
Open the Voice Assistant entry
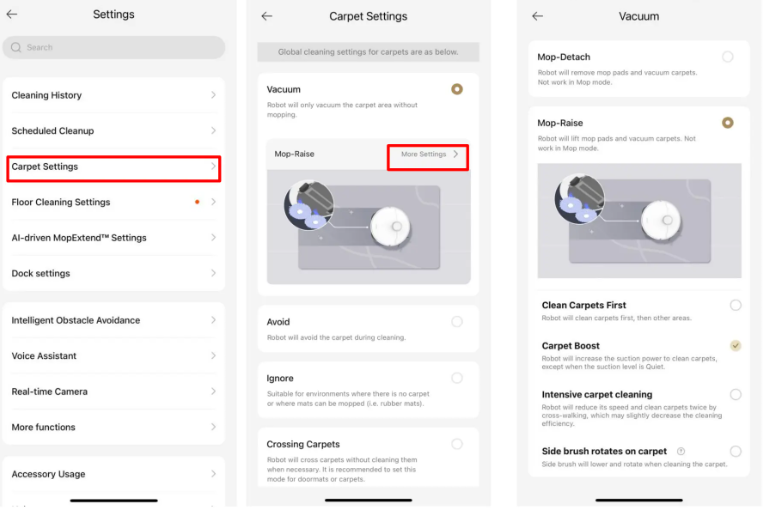click(113, 356)
